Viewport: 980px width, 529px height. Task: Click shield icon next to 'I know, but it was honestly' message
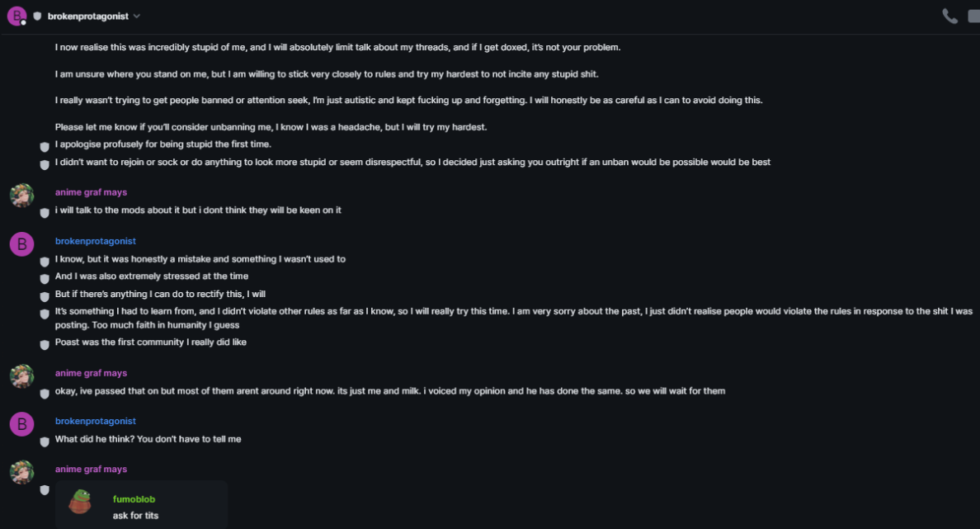[45, 262]
